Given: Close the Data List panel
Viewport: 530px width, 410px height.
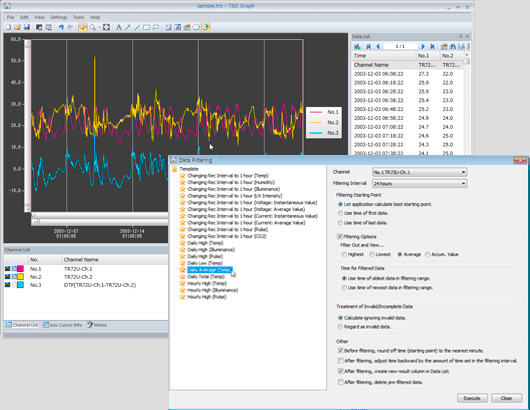Looking at the screenshot, I should (467, 37).
